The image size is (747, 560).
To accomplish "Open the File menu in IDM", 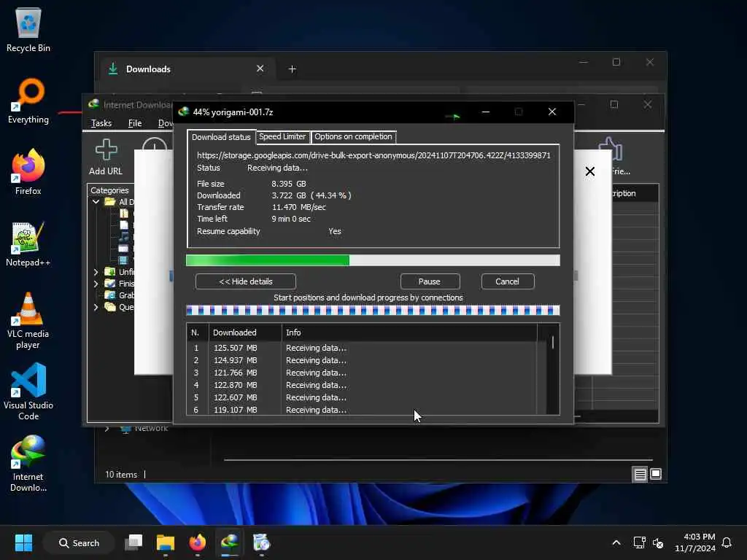I will [x=135, y=122].
